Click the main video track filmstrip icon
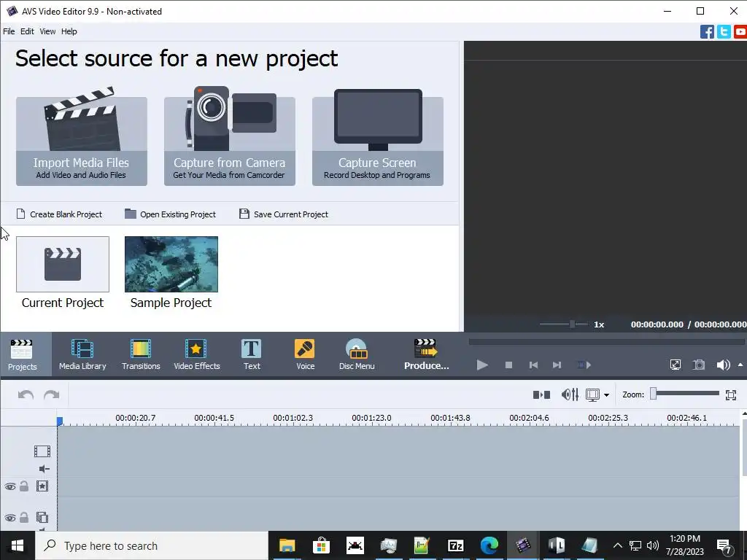The width and height of the screenshot is (747, 560). click(x=42, y=451)
